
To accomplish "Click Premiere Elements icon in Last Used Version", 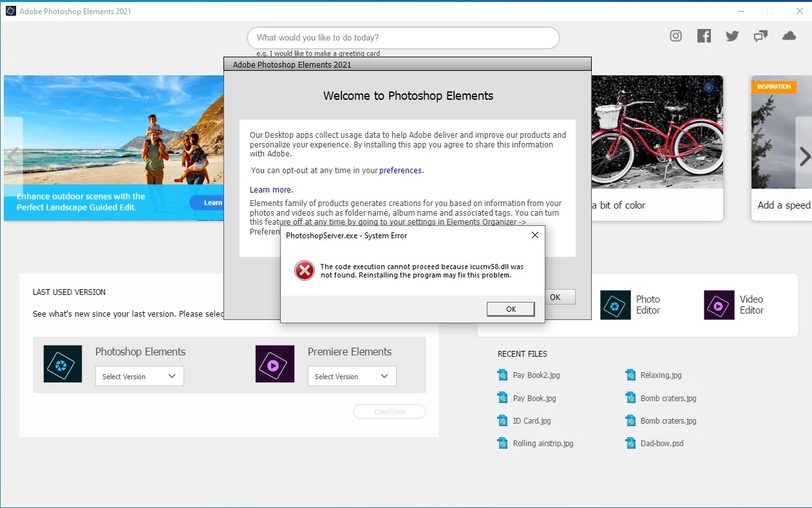I will click(275, 364).
